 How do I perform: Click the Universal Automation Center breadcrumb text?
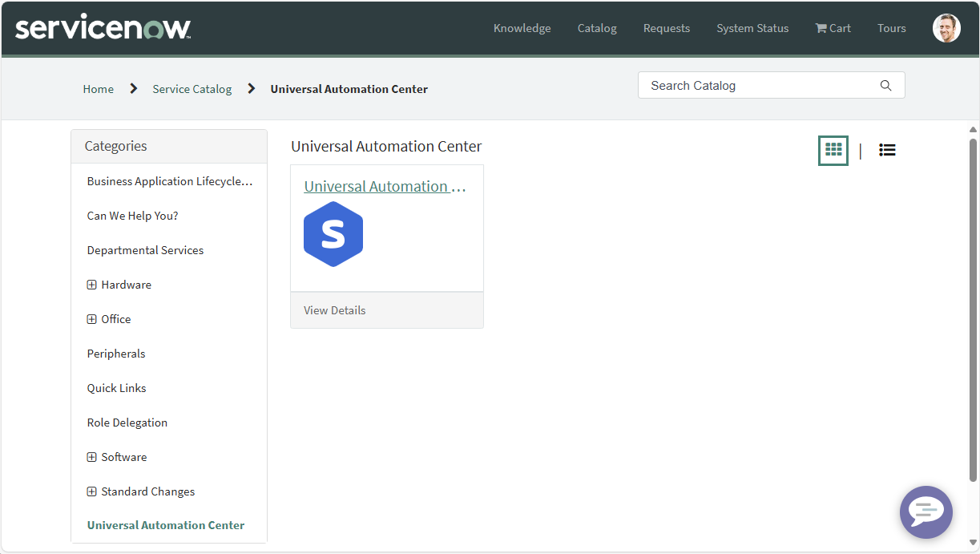349,89
